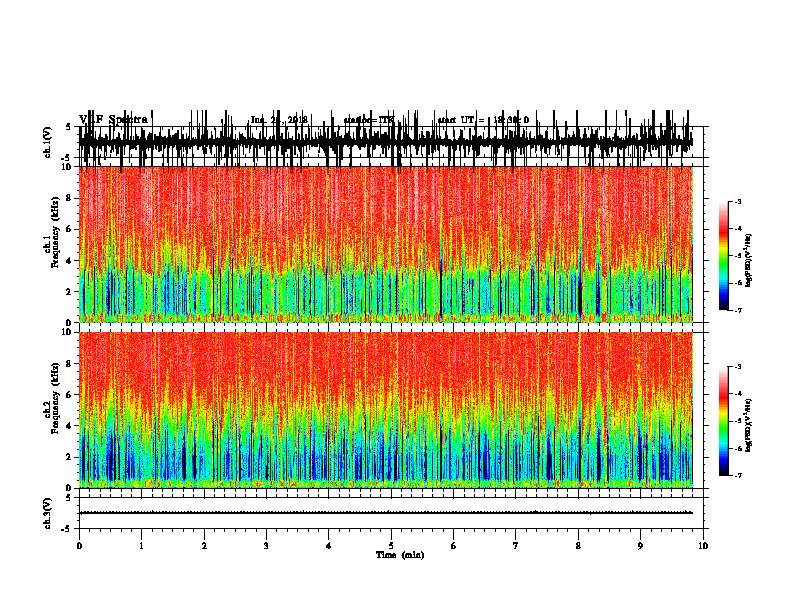The height and width of the screenshot is (612, 792).
Task: Click the "-7" label on ch.1 colorbar
Action: click(737, 310)
